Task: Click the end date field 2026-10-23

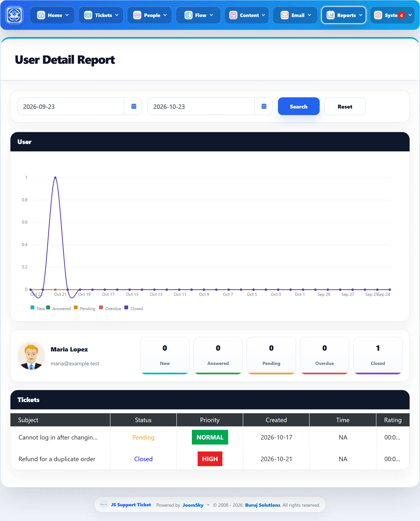Action: tap(201, 106)
